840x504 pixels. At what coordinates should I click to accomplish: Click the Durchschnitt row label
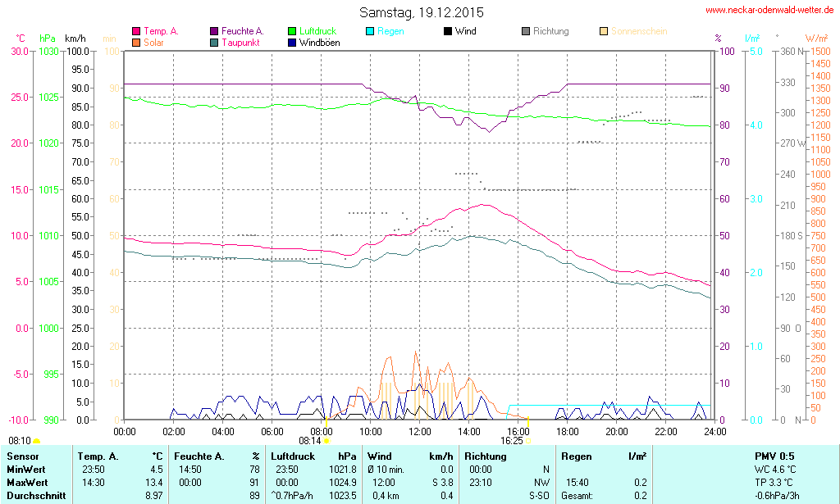coord(35,495)
